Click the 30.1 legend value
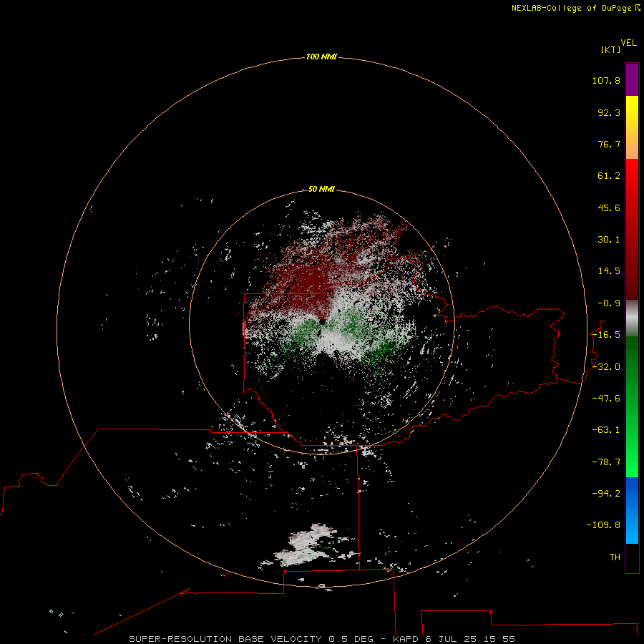This screenshot has width=644, height=644. click(609, 240)
